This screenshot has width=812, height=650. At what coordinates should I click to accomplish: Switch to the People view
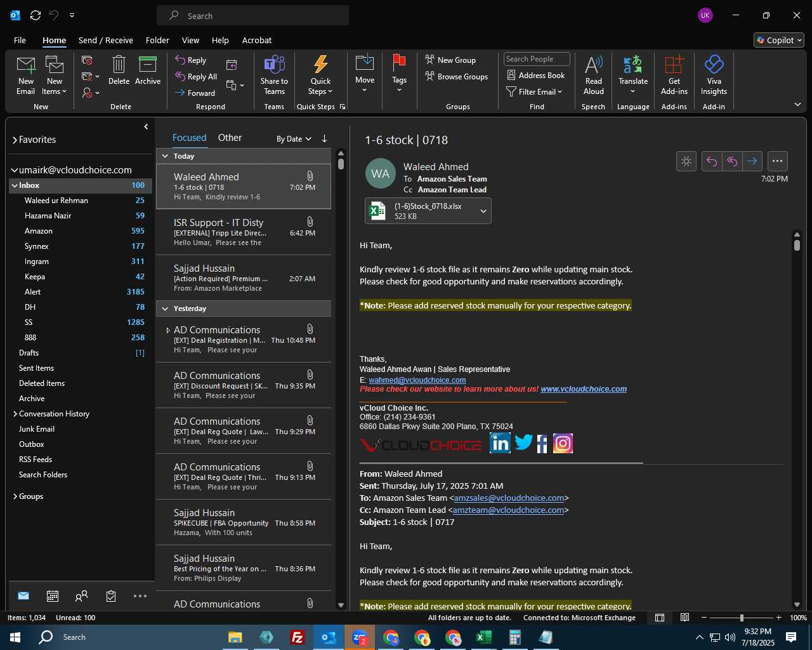pyautogui.click(x=81, y=596)
